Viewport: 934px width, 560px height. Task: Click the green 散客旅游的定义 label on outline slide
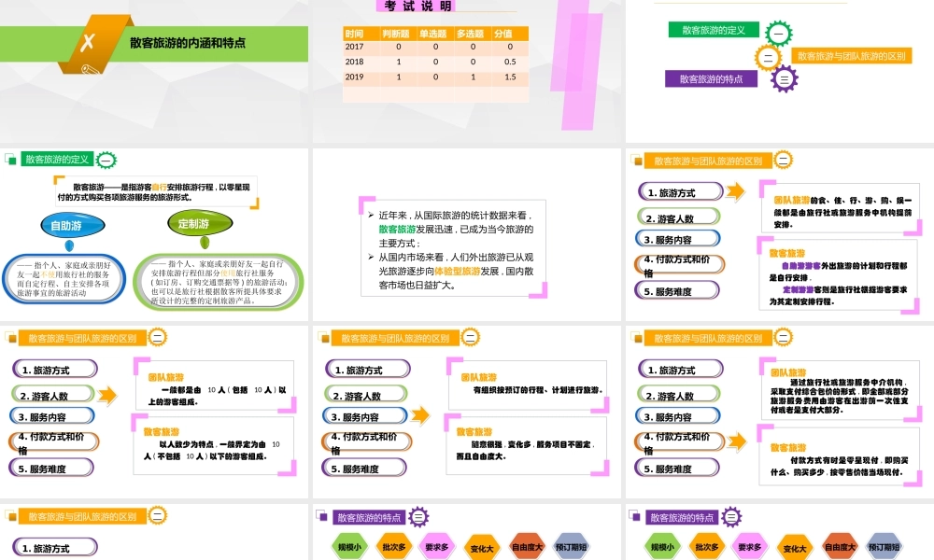point(714,30)
